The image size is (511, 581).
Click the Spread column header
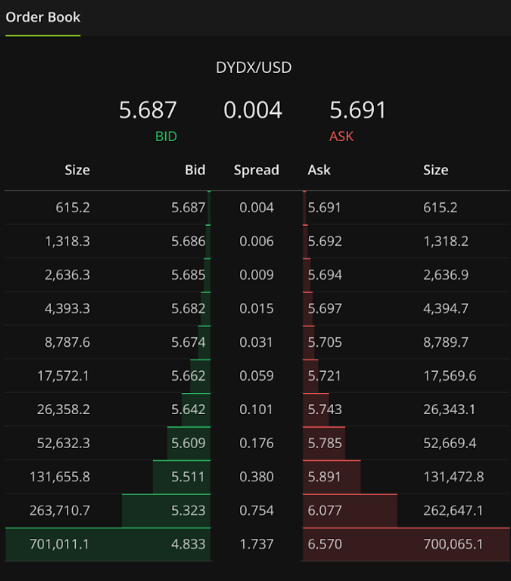pyautogui.click(x=256, y=170)
